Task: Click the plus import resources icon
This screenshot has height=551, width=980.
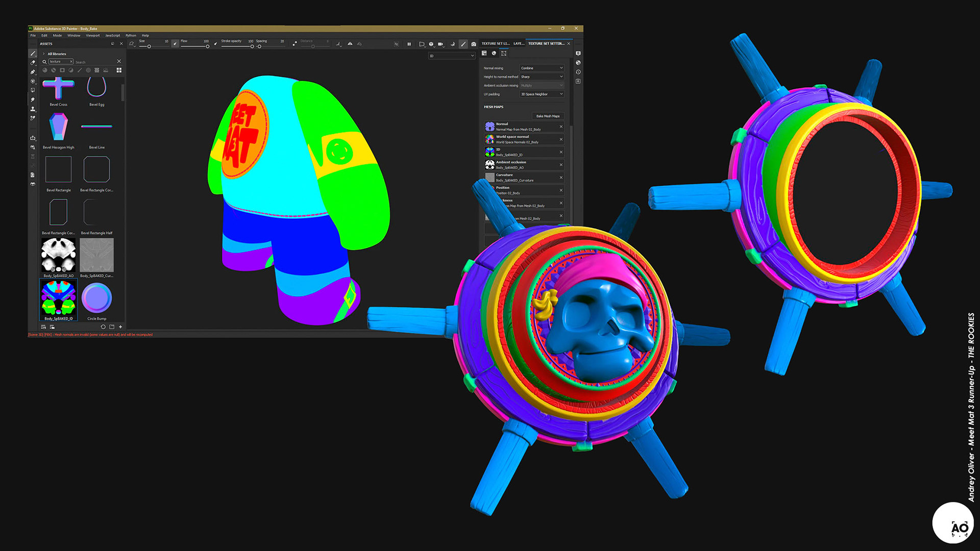Action: click(120, 327)
